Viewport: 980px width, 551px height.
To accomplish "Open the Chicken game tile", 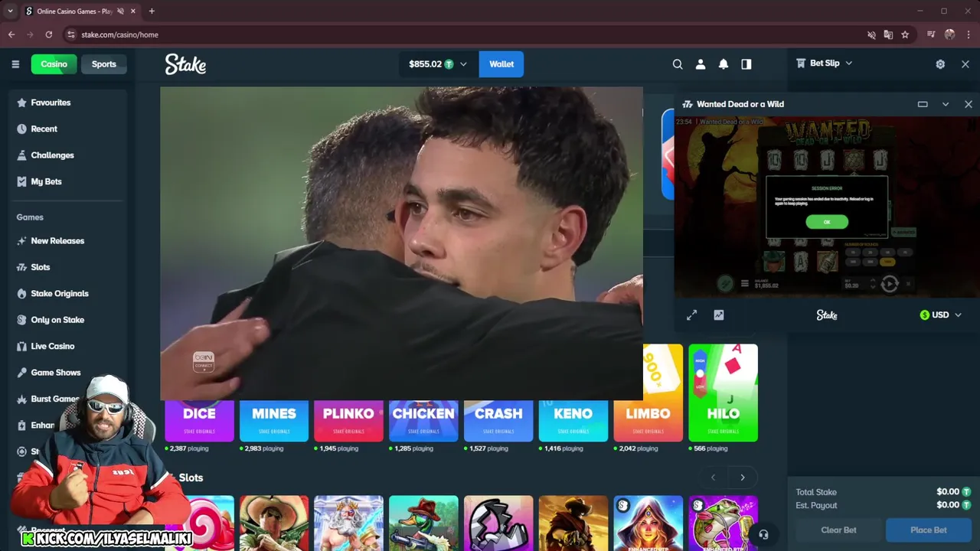I will pos(423,421).
